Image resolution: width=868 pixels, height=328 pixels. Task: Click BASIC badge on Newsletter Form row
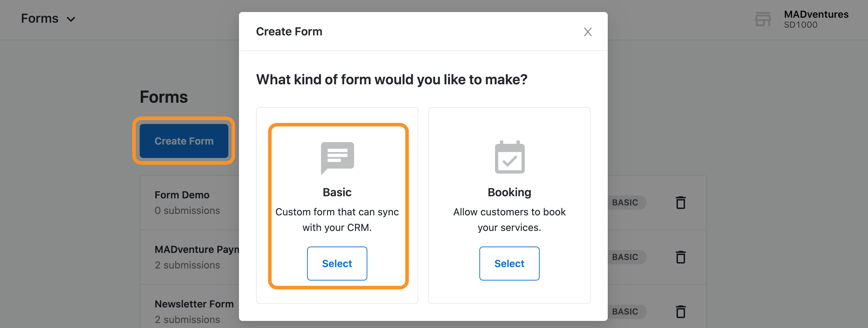coord(625,312)
